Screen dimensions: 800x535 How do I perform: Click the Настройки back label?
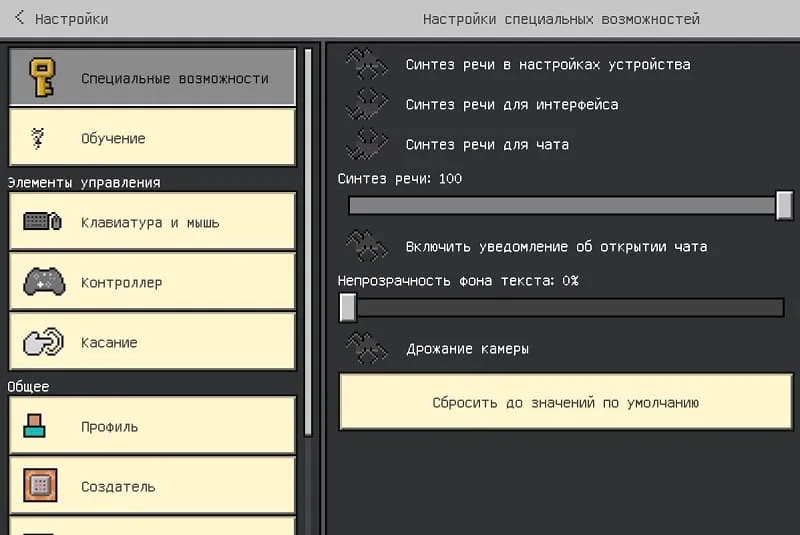71,19
